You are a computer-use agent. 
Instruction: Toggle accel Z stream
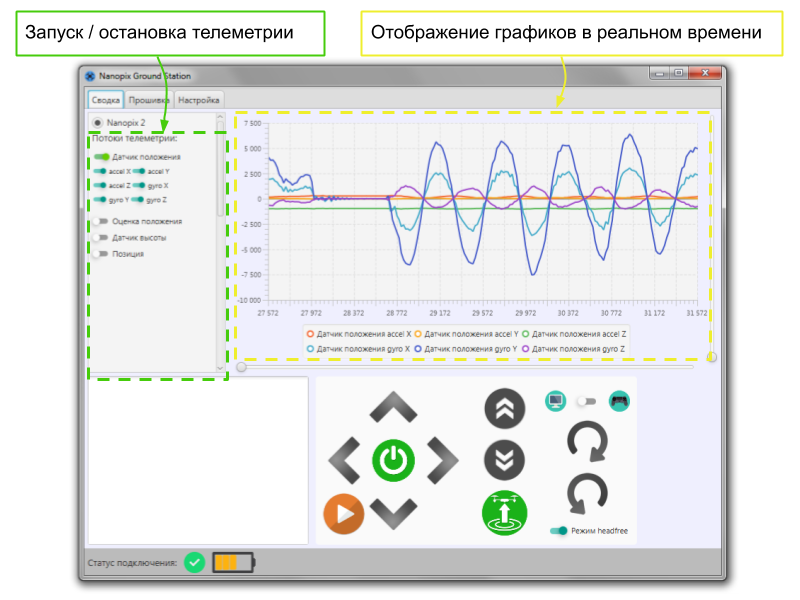(100, 185)
